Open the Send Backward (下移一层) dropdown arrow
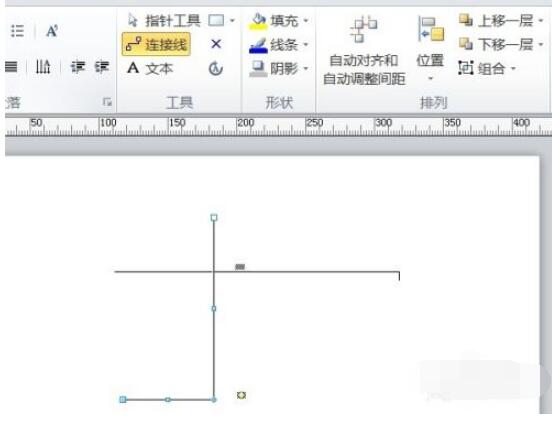Screen dimensions: 552x423 click(541, 44)
